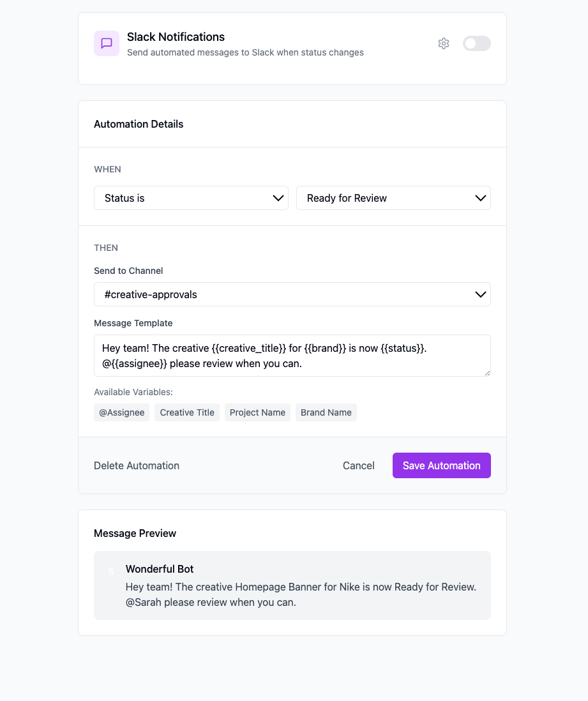Viewport: 588px width, 701px height.
Task: Open Slack Notifications gear settings
Action: 444,43
